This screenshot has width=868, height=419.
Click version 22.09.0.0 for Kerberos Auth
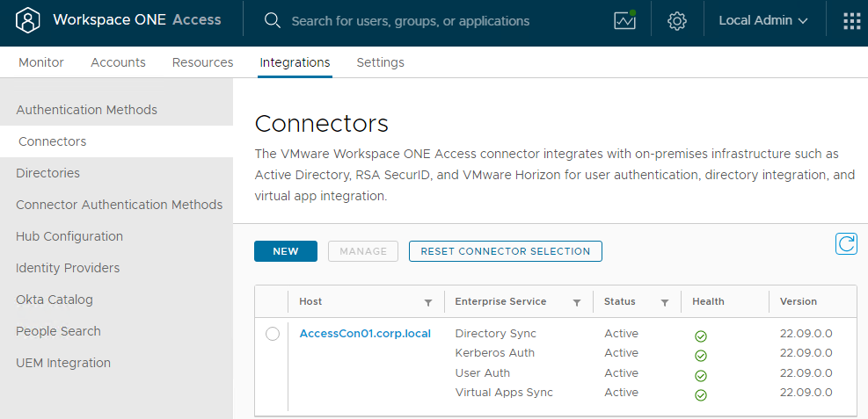[x=806, y=352]
